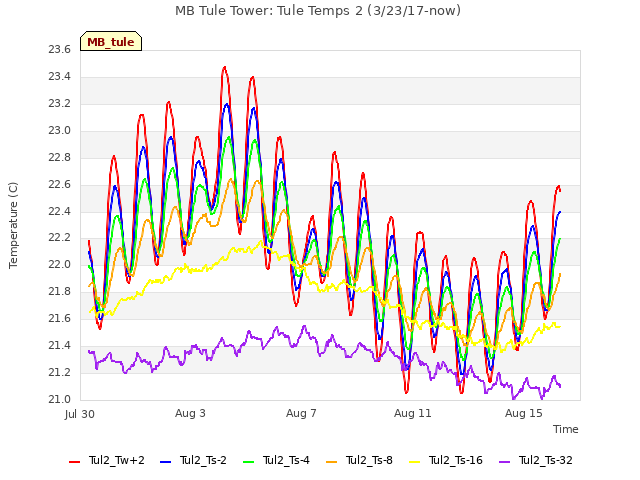The height and width of the screenshot is (480, 640).
Task: Select the Tul2_Ts-4 legend label
Action: pyautogui.click(x=286, y=460)
